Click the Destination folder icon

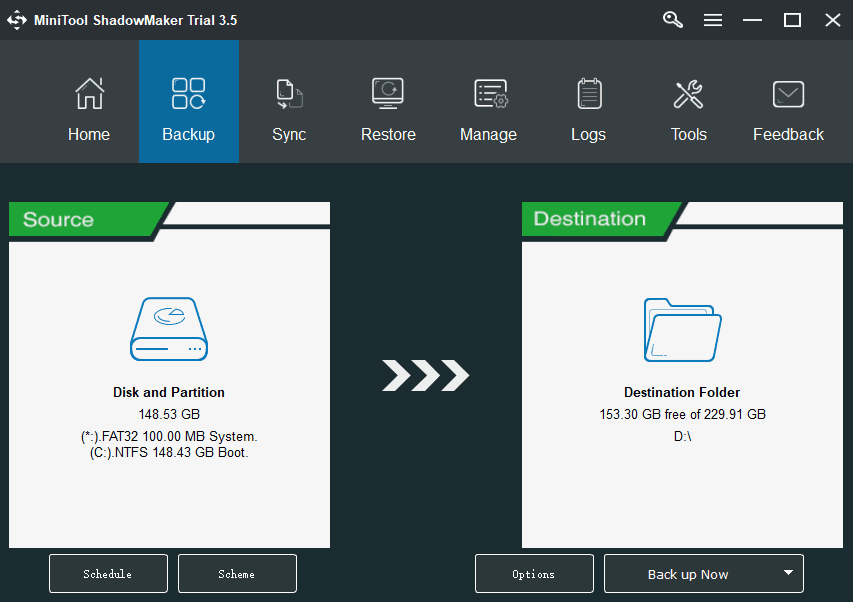coord(682,329)
